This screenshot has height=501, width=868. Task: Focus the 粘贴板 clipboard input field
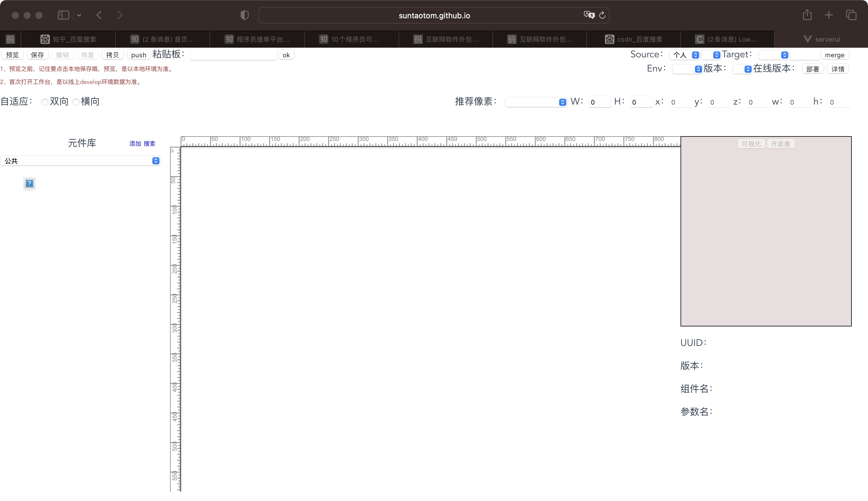click(233, 55)
